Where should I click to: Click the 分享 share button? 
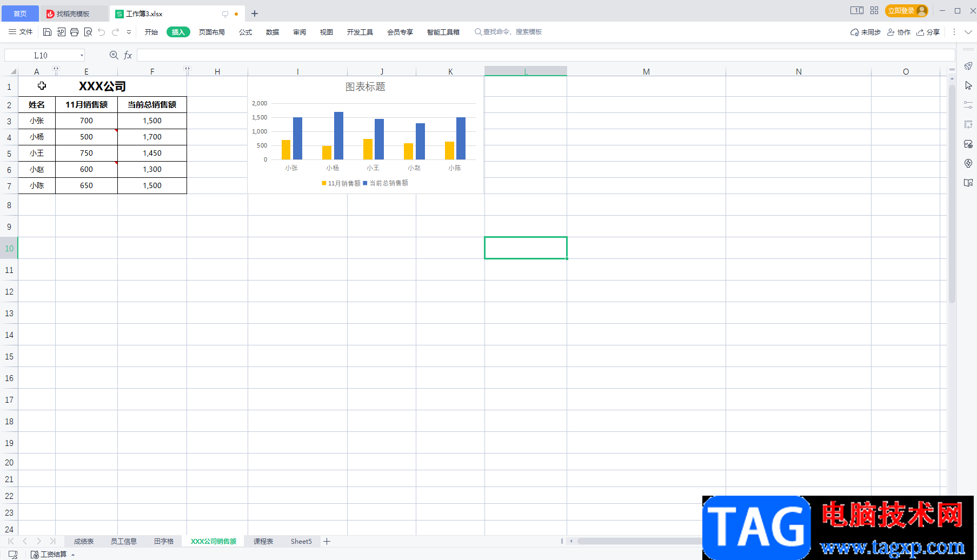pos(928,32)
